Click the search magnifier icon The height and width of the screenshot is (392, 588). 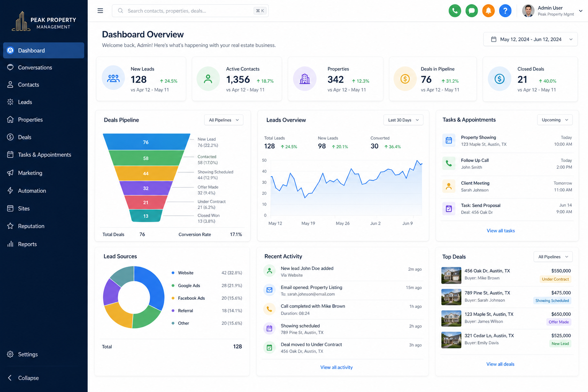click(121, 11)
